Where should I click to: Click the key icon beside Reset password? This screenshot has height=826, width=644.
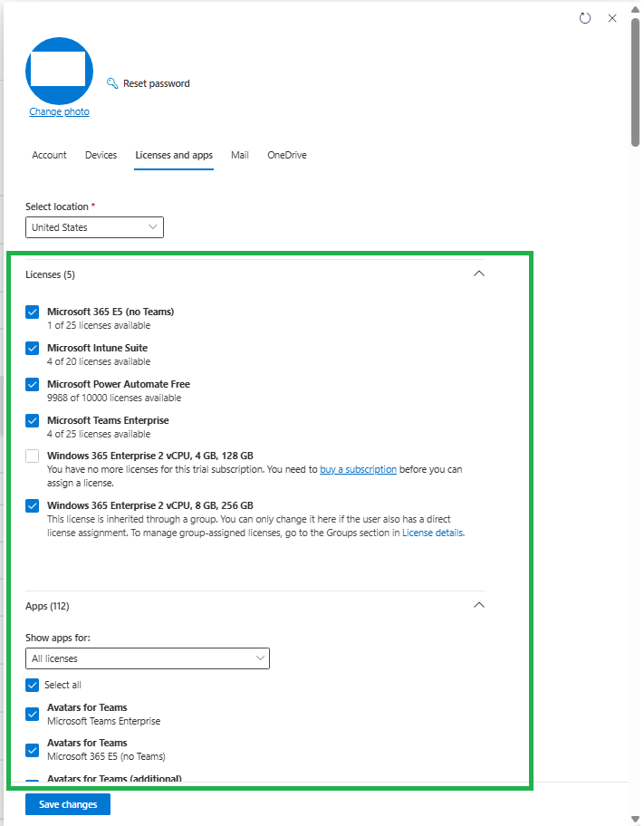tap(112, 83)
